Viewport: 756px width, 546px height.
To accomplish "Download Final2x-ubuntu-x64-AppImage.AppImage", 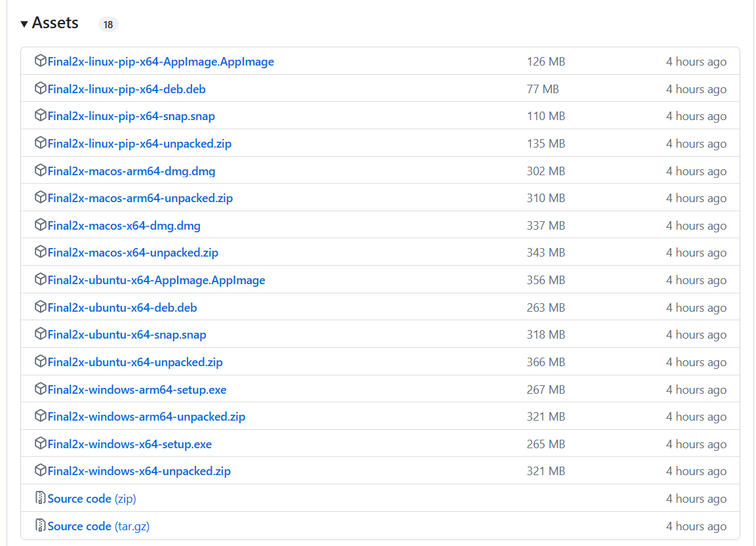I will click(x=156, y=280).
